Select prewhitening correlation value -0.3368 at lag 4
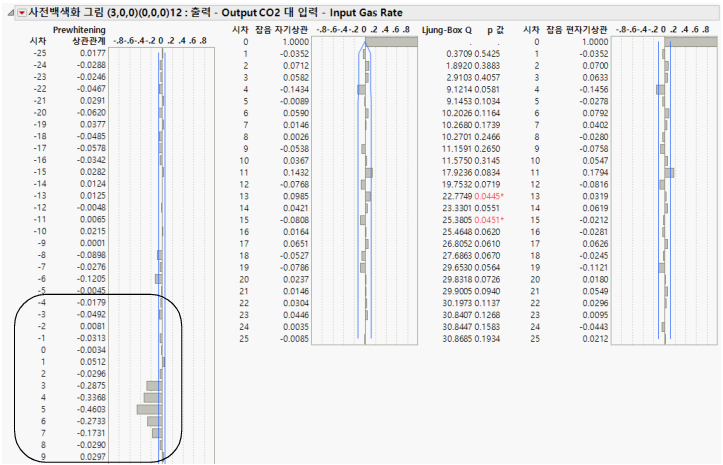 pyautogui.click(x=91, y=397)
